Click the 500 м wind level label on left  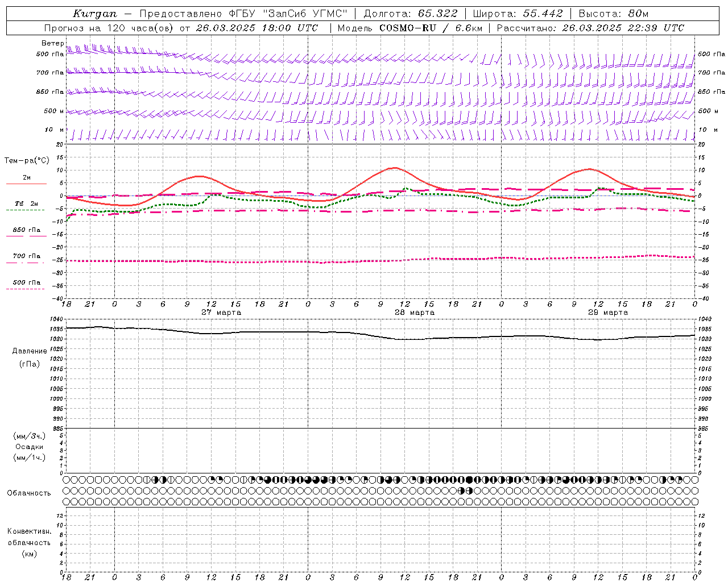pyautogui.click(x=54, y=111)
